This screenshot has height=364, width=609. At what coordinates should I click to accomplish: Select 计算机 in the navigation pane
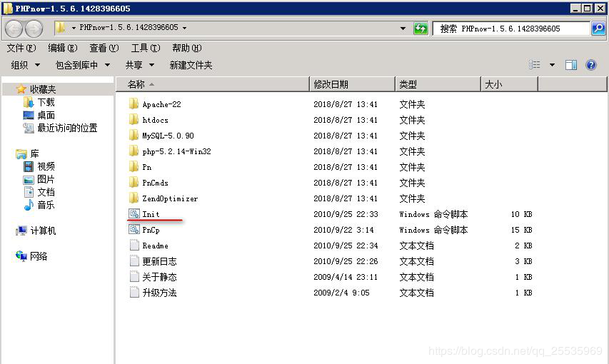tap(43, 231)
